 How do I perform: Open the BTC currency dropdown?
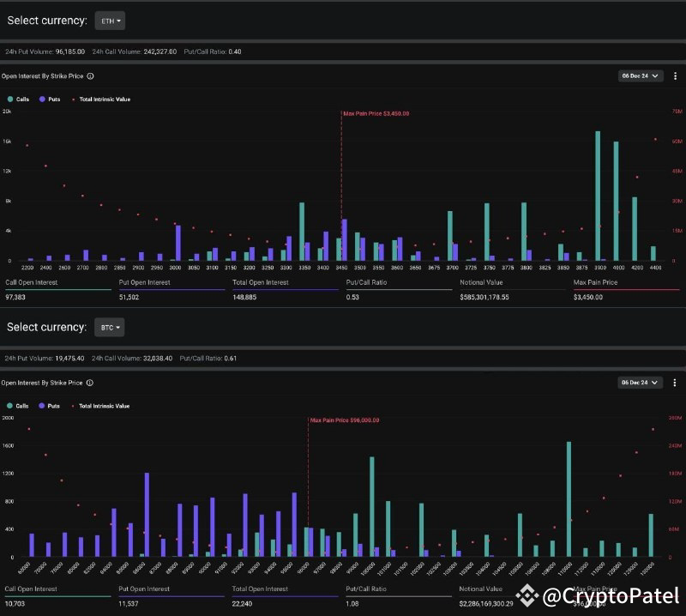(x=110, y=327)
